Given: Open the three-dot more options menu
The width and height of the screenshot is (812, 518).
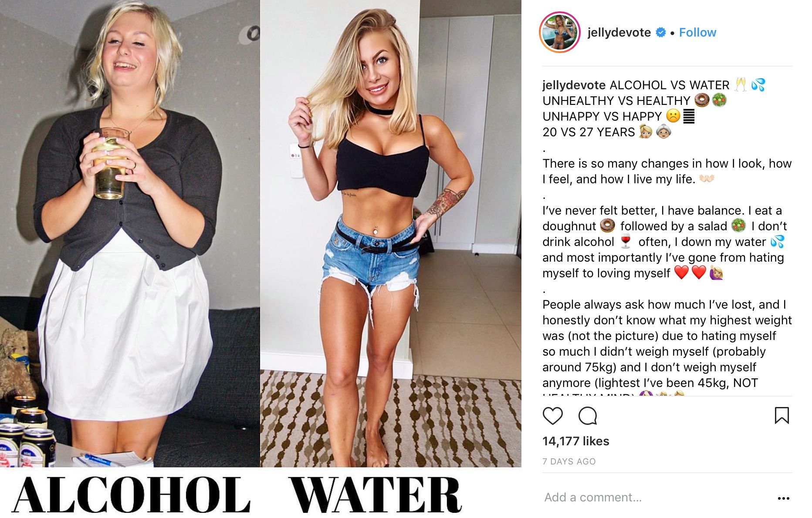Looking at the screenshot, I should coord(783,498).
